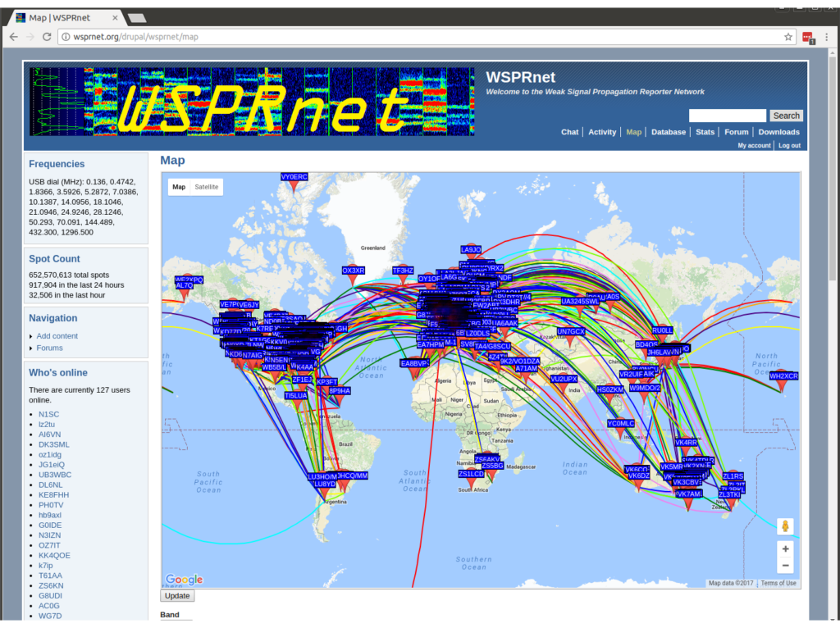Click the Street View pegman icon

785,526
